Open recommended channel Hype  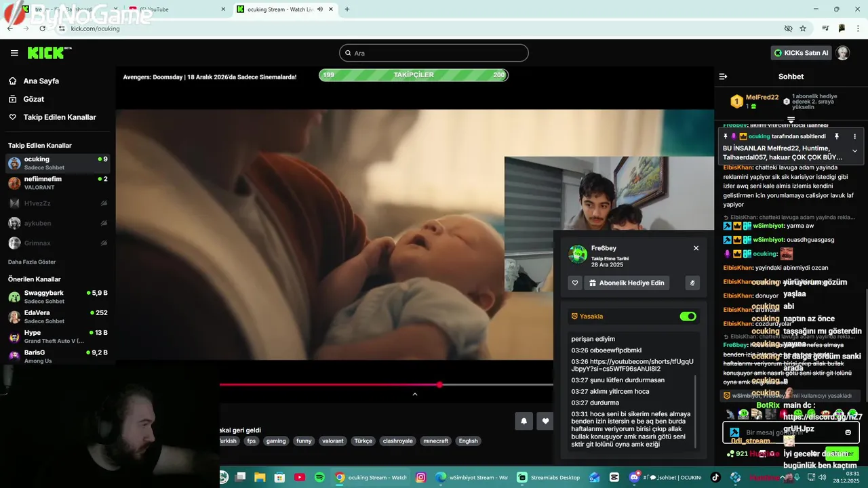58,337
